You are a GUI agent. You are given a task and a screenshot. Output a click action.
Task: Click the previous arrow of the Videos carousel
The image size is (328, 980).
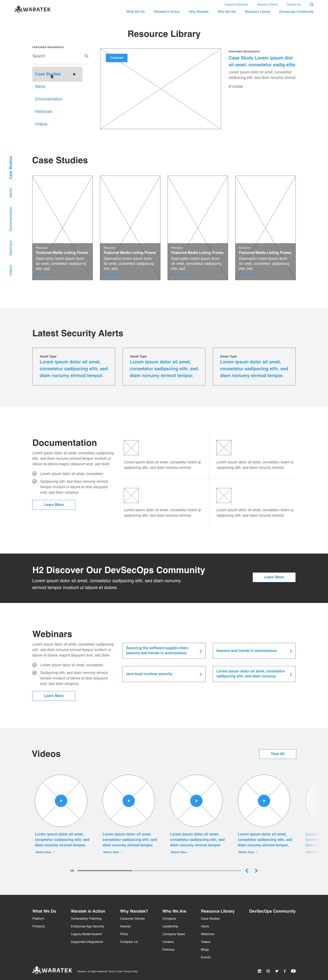tap(247, 870)
